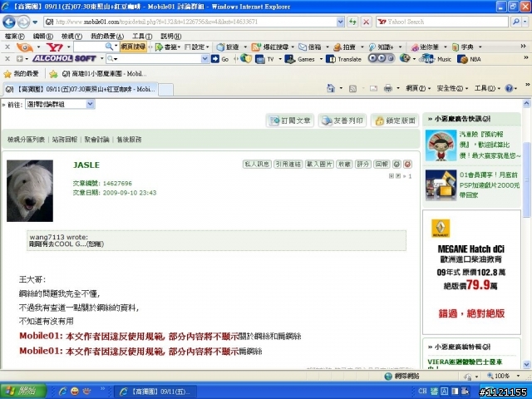Select the 【高獨團】09/11 browser tab
This screenshot has width=532, height=399.
(81, 89)
